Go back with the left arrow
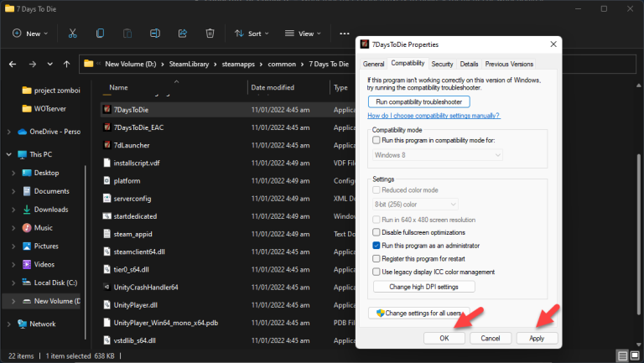 13,64
